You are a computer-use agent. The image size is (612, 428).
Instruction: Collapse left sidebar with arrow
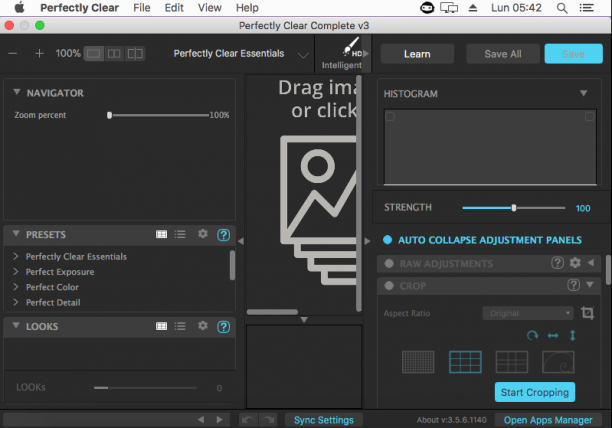point(241,241)
